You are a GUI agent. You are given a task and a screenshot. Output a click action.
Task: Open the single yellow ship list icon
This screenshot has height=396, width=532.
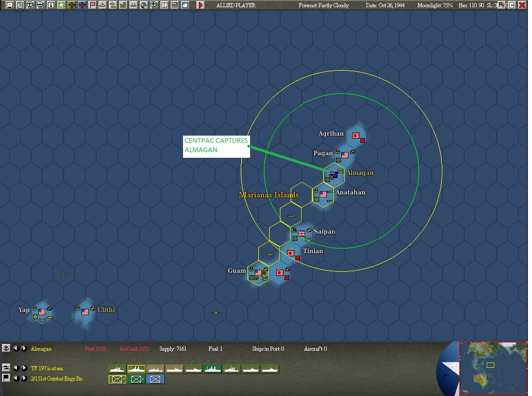(x=103, y=5)
